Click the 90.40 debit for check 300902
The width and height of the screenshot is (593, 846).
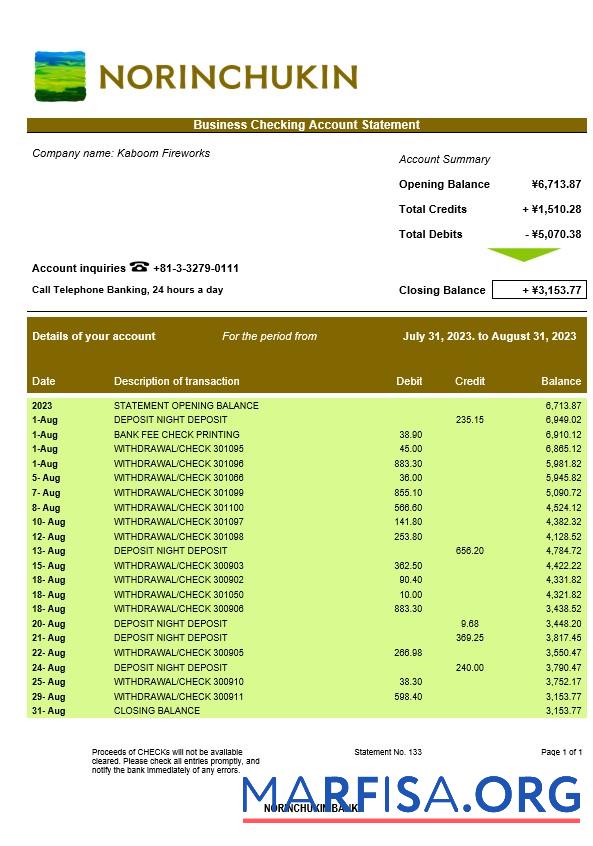(411, 579)
